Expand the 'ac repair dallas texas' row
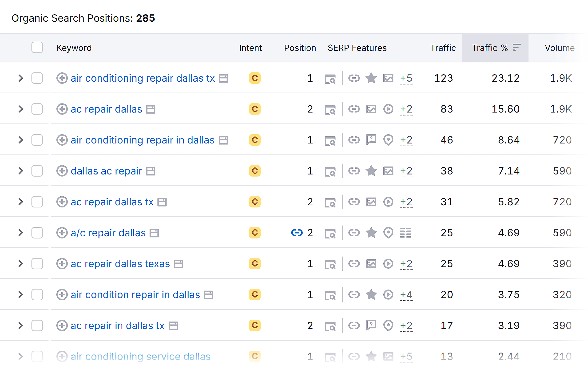This screenshot has width=588, height=365. point(21,264)
